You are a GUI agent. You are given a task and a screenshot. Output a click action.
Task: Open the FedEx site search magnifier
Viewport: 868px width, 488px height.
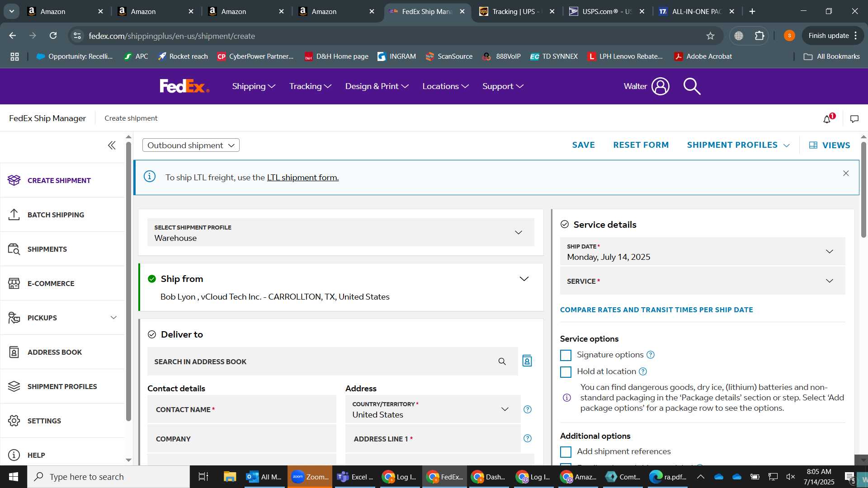692,86
